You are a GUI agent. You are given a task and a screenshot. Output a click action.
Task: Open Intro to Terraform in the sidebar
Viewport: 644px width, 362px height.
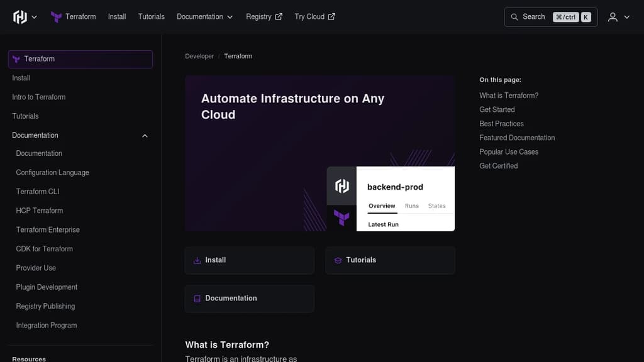(x=38, y=97)
